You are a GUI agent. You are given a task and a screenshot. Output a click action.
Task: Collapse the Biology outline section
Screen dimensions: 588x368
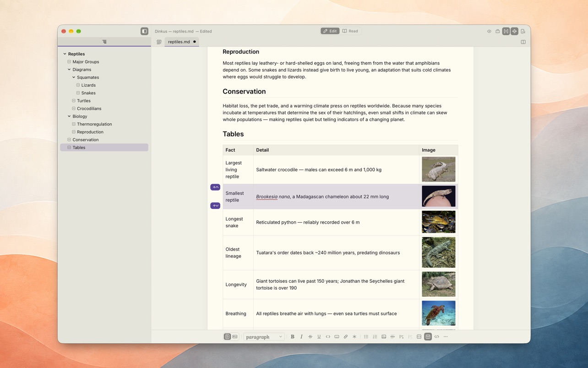tap(69, 116)
